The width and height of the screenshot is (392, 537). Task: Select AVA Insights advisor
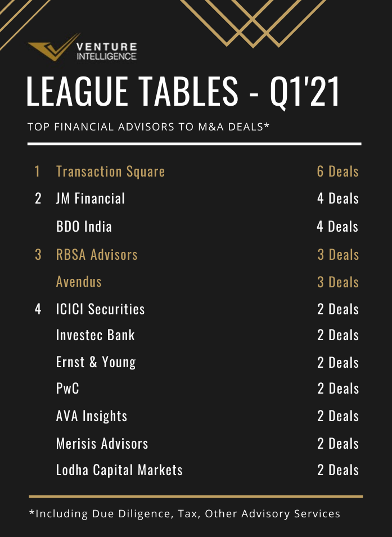click(x=92, y=416)
